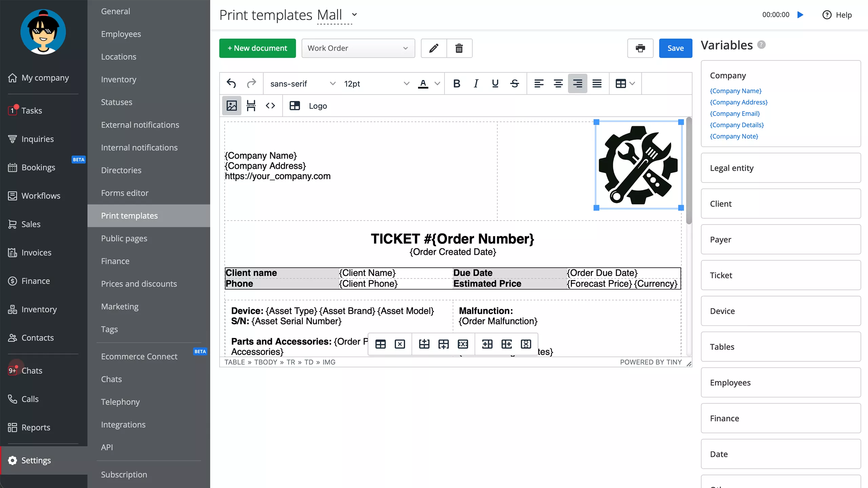
Task: Click the pencil edit icon beside Work Order
Action: click(x=433, y=48)
